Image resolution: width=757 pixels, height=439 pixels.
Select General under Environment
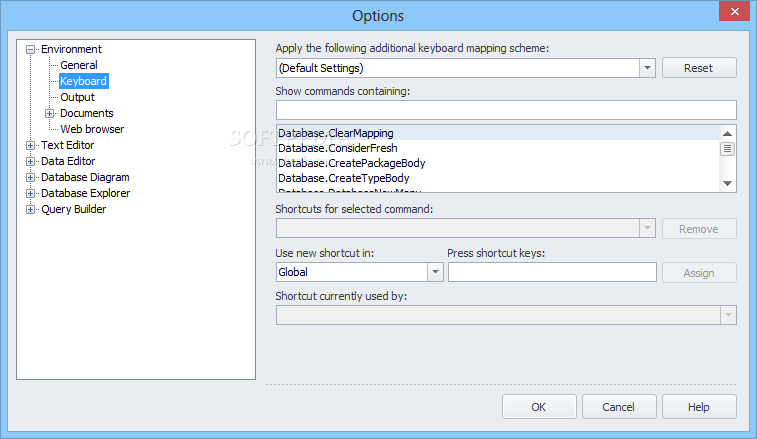click(79, 65)
